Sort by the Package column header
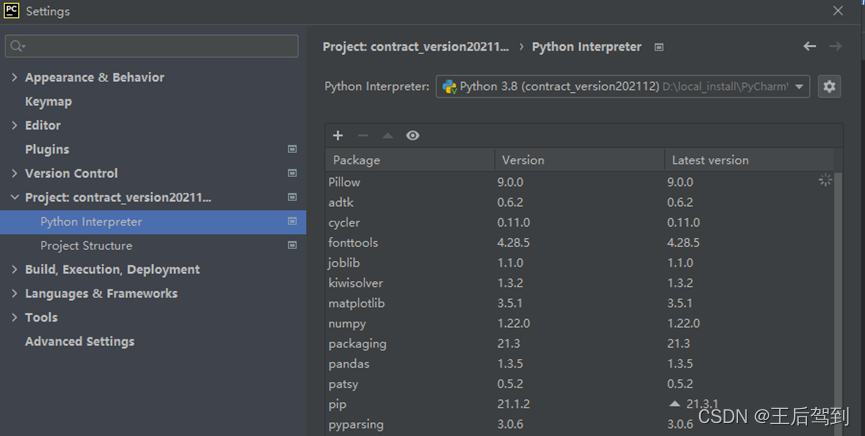This screenshot has width=865, height=436. pos(410,160)
